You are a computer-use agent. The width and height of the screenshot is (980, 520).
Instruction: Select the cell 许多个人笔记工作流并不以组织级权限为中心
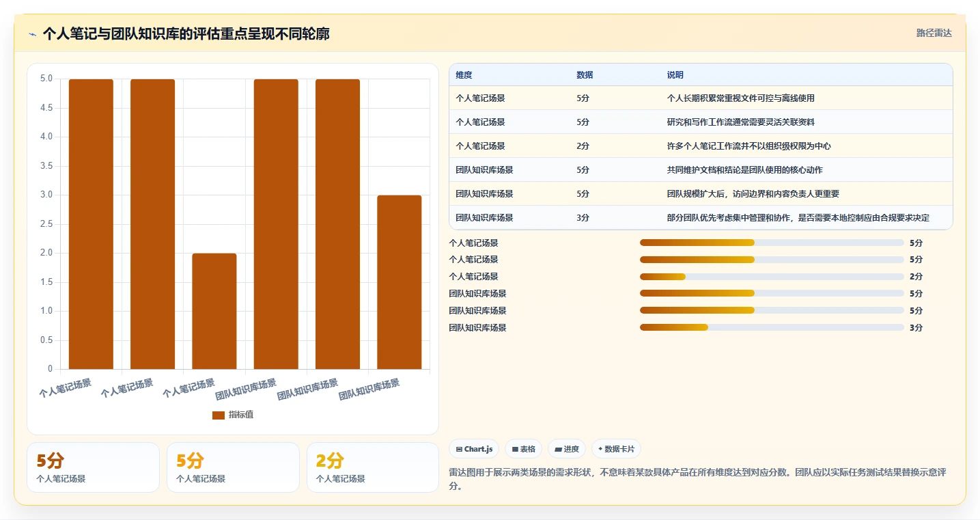(748, 146)
